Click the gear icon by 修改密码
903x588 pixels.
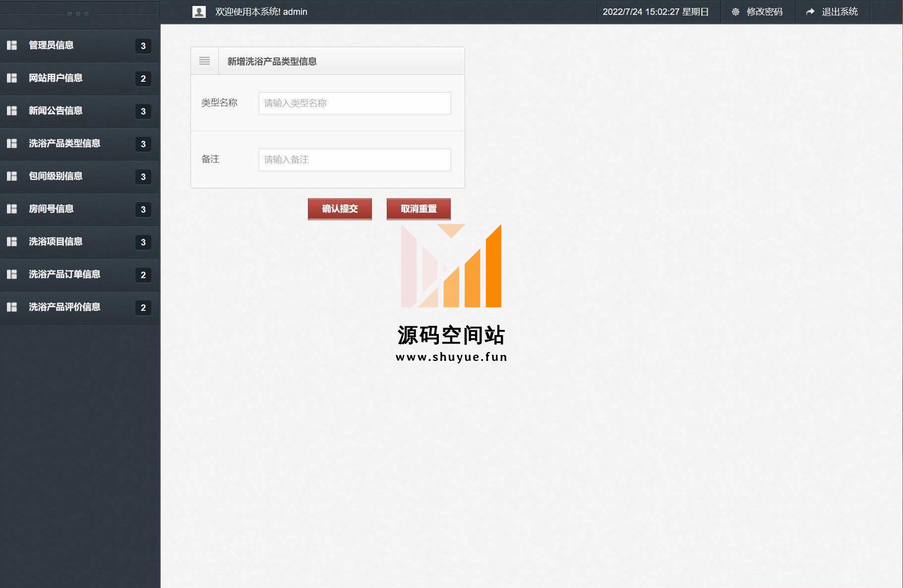(x=735, y=12)
